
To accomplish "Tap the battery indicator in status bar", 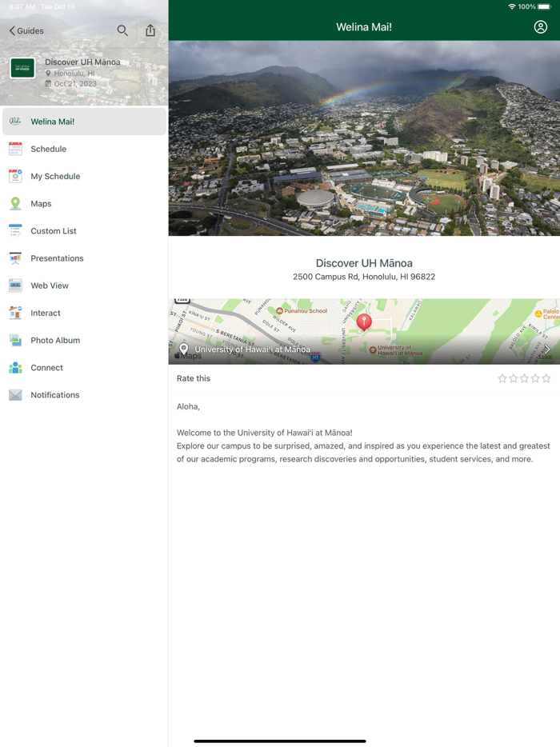I will (x=544, y=6).
